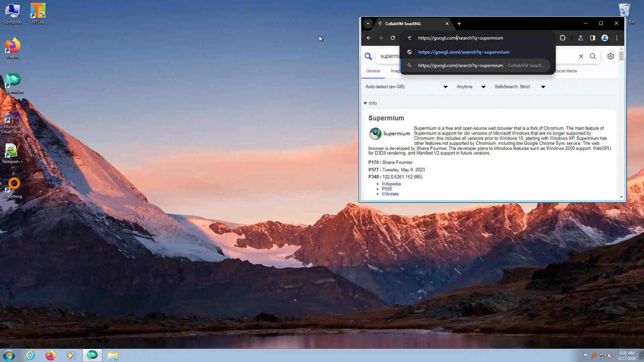Clear the search query with X icon
The image size is (644, 362).
pos(581,56)
